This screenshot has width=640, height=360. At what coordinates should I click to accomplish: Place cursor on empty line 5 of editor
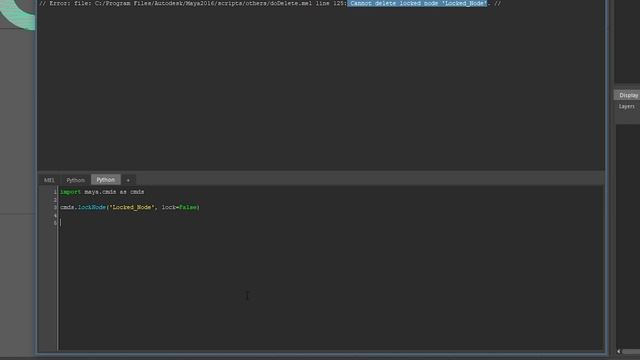pos(331,223)
